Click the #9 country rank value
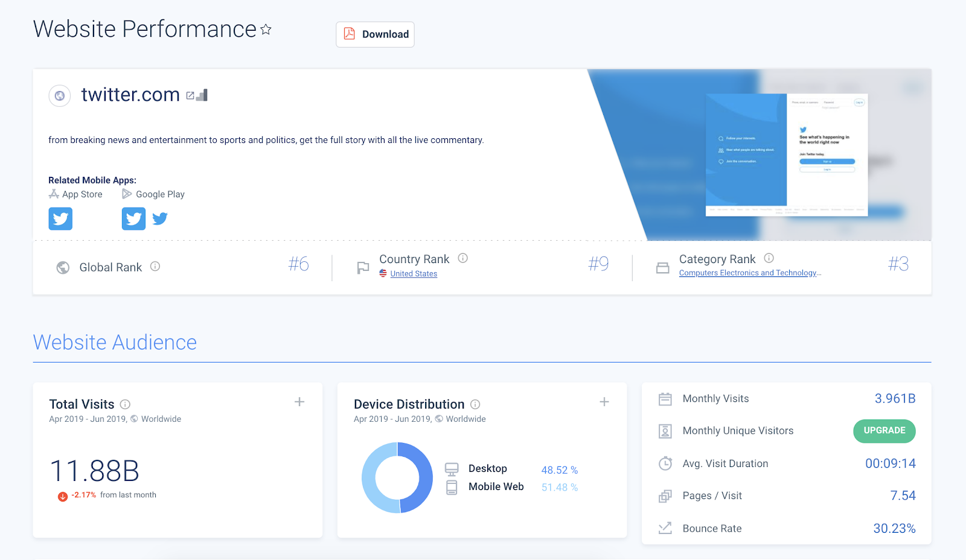The width and height of the screenshot is (966, 560). 599,264
